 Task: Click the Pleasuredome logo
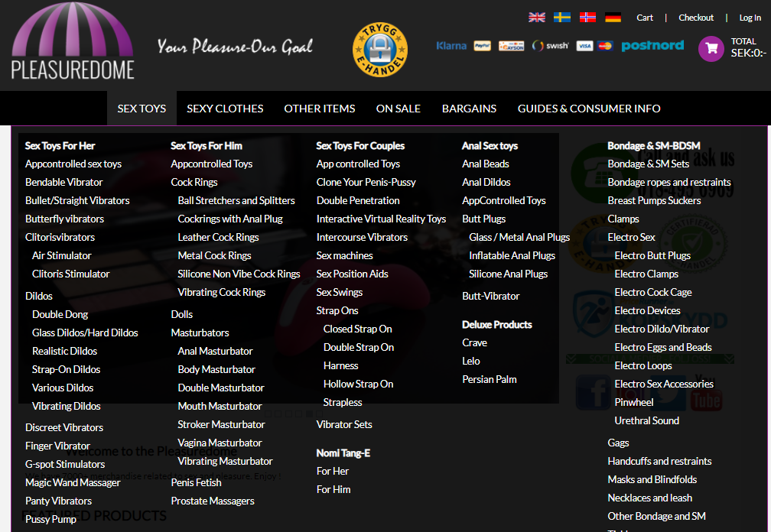point(73,42)
